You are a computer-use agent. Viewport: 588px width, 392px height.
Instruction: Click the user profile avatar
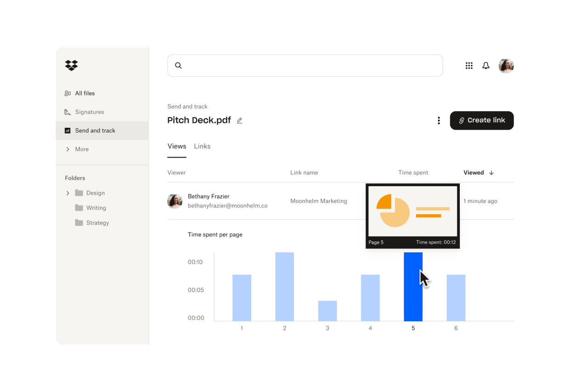coord(506,66)
